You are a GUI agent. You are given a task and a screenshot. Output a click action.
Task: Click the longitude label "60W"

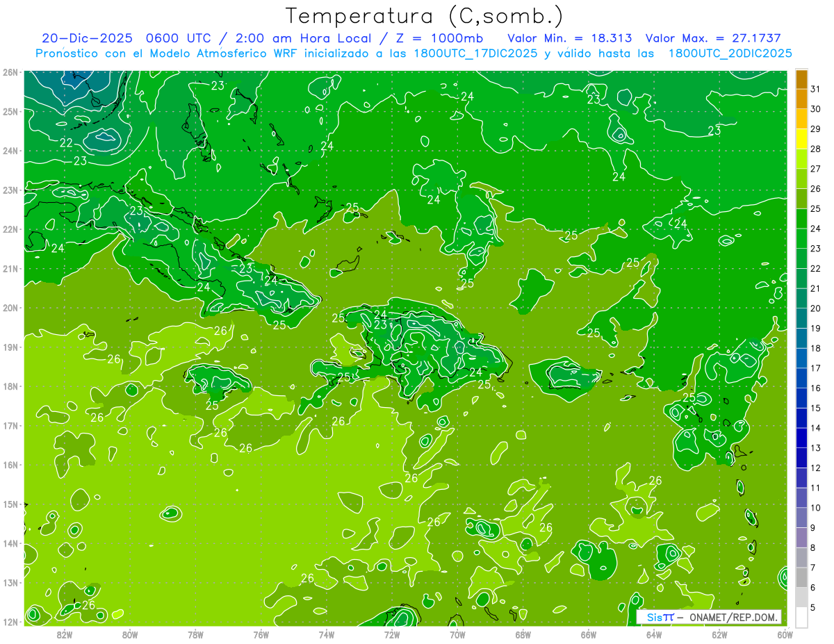(784, 634)
